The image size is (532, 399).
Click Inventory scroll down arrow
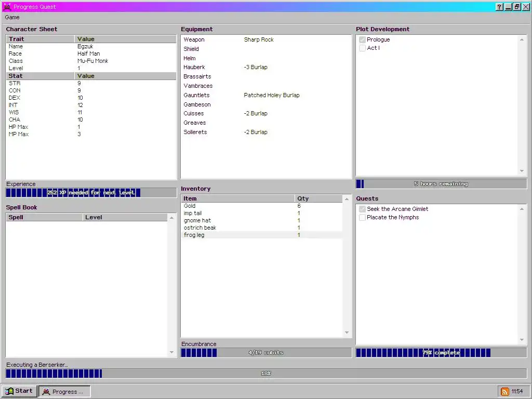click(x=347, y=332)
